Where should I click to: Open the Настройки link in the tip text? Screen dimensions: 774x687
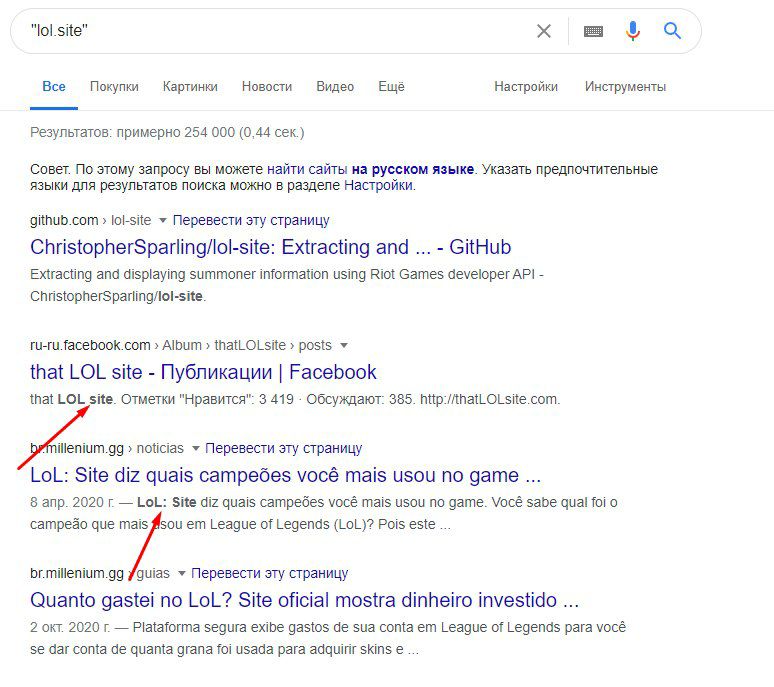(x=378, y=186)
